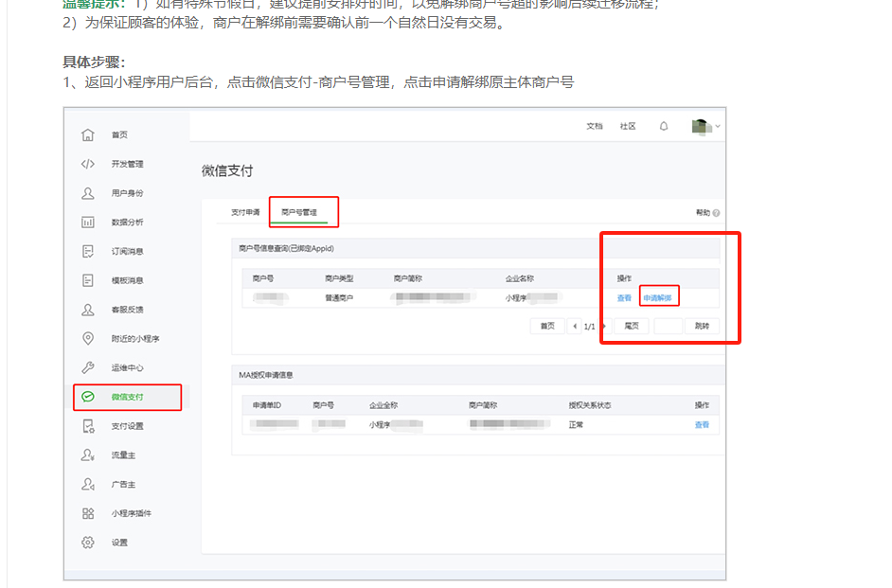Select the 用户身份 person icon
Image resolution: width=892 pixels, height=588 pixels.
(x=88, y=193)
